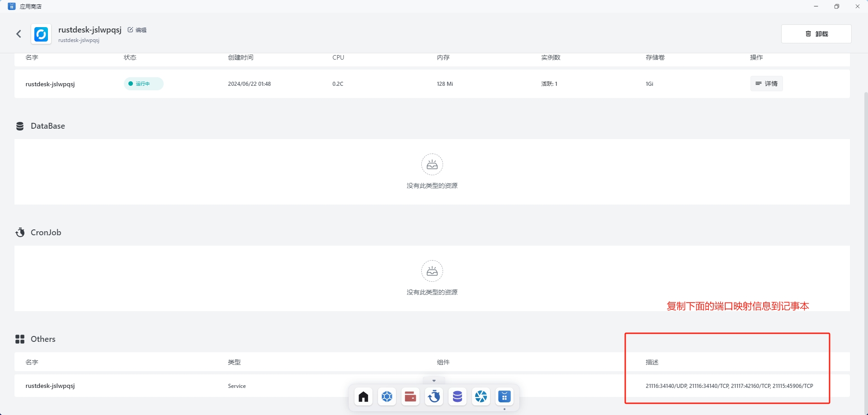Image resolution: width=868 pixels, height=415 pixels.
Task: Click the 描述 column header in Others table
Action: coord(652,362)
